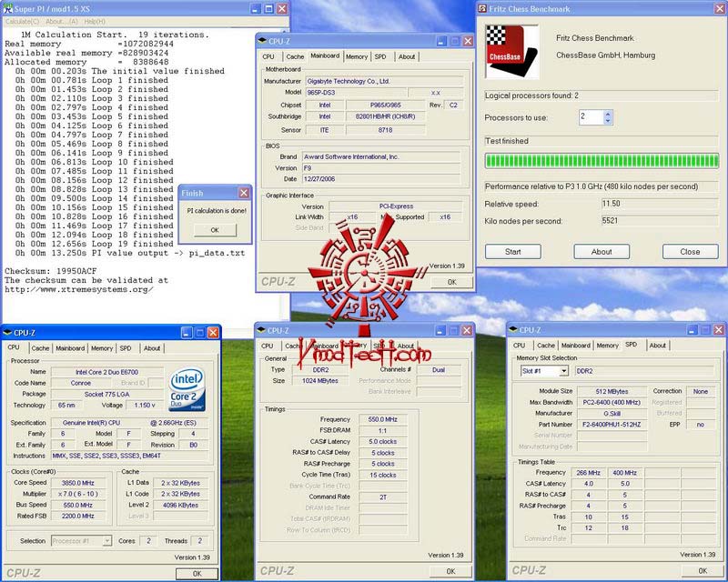Switch to Cache tab in Mainboard CPU-Z window

pyautogui.click(x=295, y=56)
